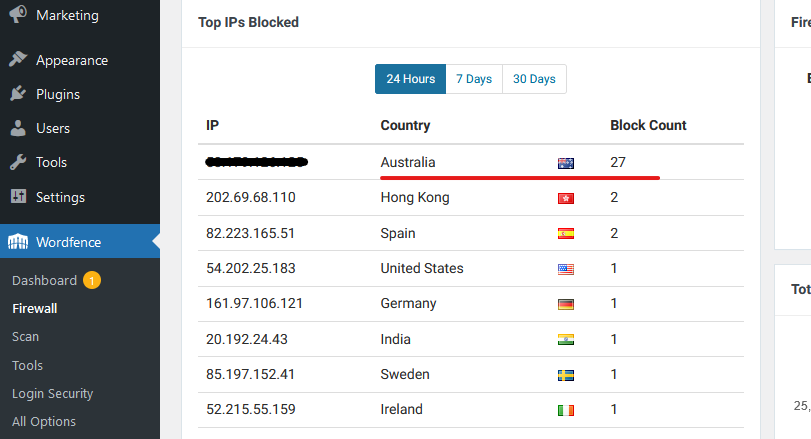Image resolution: width=811 pixels, height=439 pixels.
Task: Switch to the 24 Hours view
Action: click(411, 79)
